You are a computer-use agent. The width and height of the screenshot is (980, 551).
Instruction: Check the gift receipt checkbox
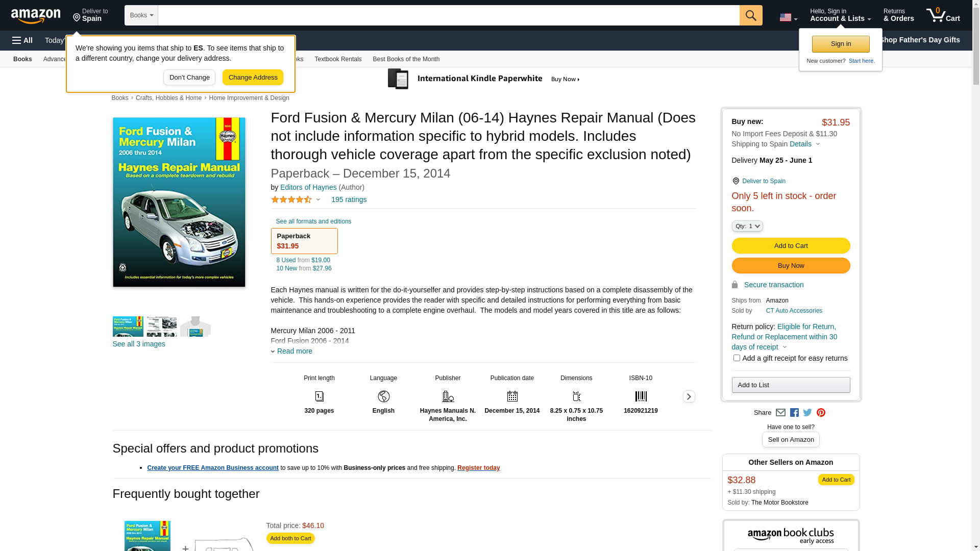pyautogui.click(x=737, y=358)
